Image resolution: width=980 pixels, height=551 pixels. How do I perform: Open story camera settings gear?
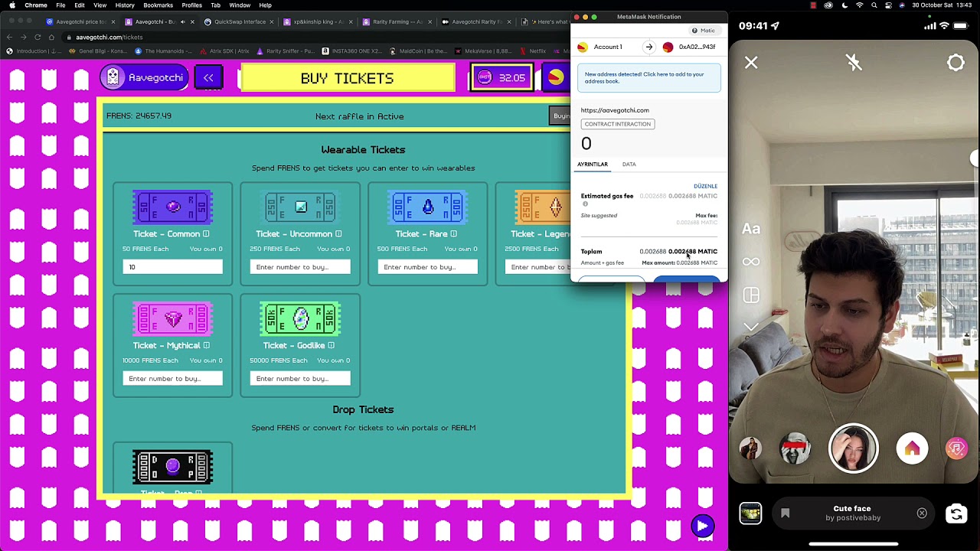(956, 63)
